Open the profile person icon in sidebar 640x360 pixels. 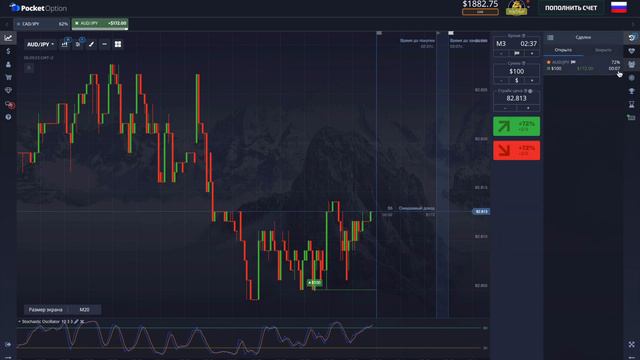coord(8,64)
